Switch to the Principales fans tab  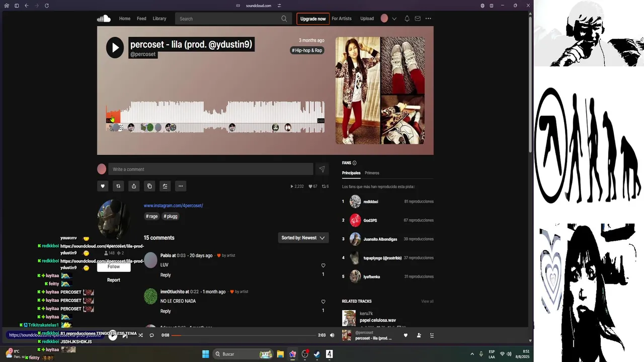351,173
